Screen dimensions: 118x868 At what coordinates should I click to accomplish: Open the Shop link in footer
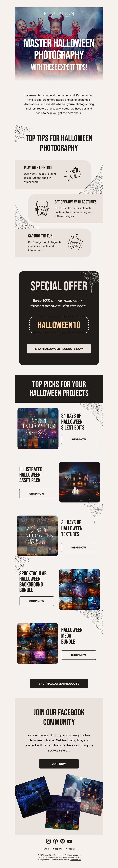(46, 849)
